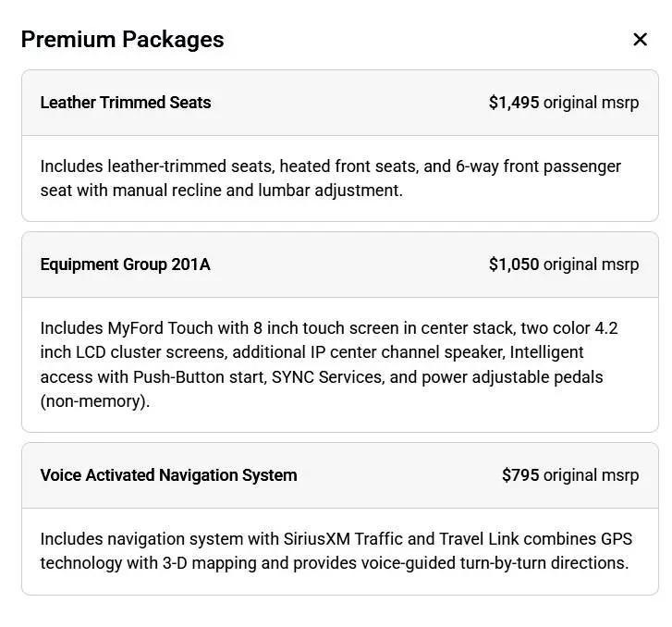The image size is (672, 627).
Task: Select the Voice Activated Navigation System title
Action: pyautogui.click(x=168, y=475)
